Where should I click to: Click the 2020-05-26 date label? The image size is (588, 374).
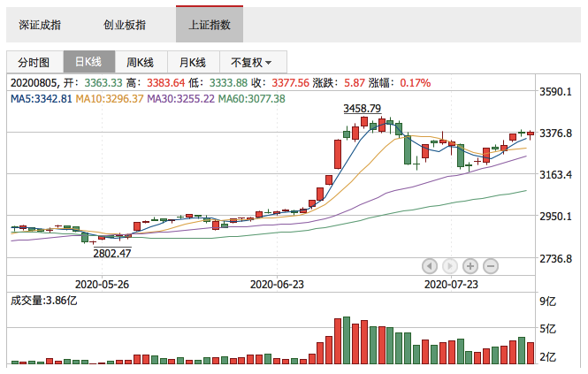point(102,285)
